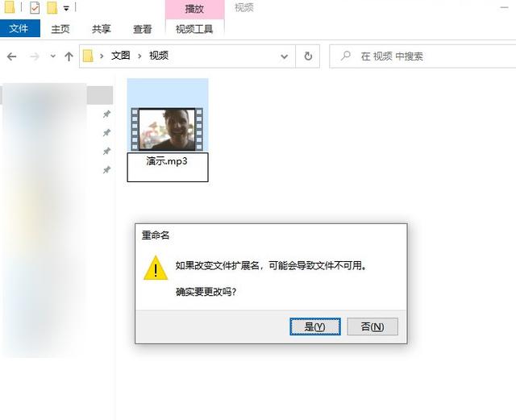The height and width of the screenshot is (420, 516).
Task: Open recent locations dropdown arrow
Action: point(53,56)
